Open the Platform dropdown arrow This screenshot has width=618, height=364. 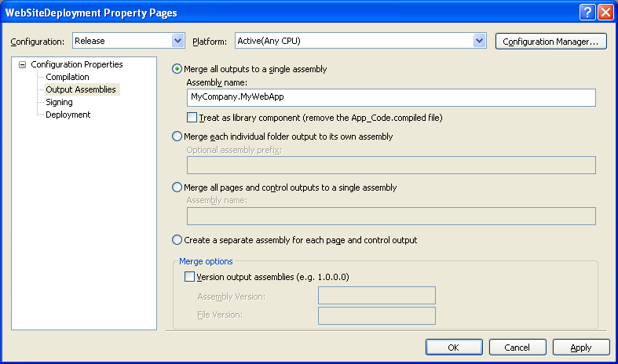click(x=479, y=41)
